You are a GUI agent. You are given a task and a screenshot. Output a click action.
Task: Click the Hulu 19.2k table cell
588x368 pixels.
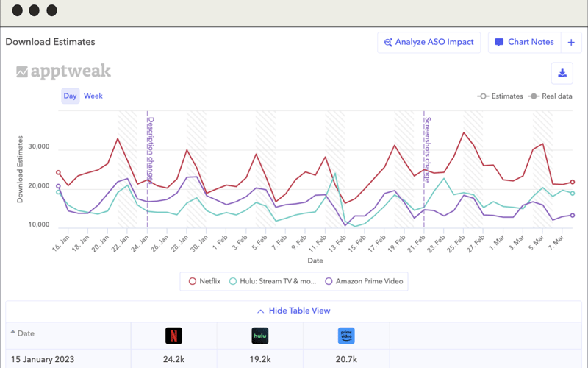pyautogui.click(x=260, y=359)
